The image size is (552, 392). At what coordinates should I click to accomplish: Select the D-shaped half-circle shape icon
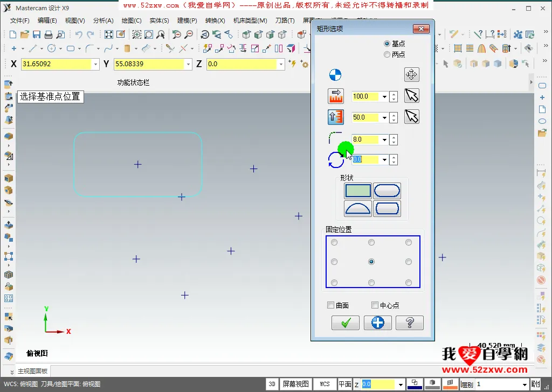pos(358,208)
